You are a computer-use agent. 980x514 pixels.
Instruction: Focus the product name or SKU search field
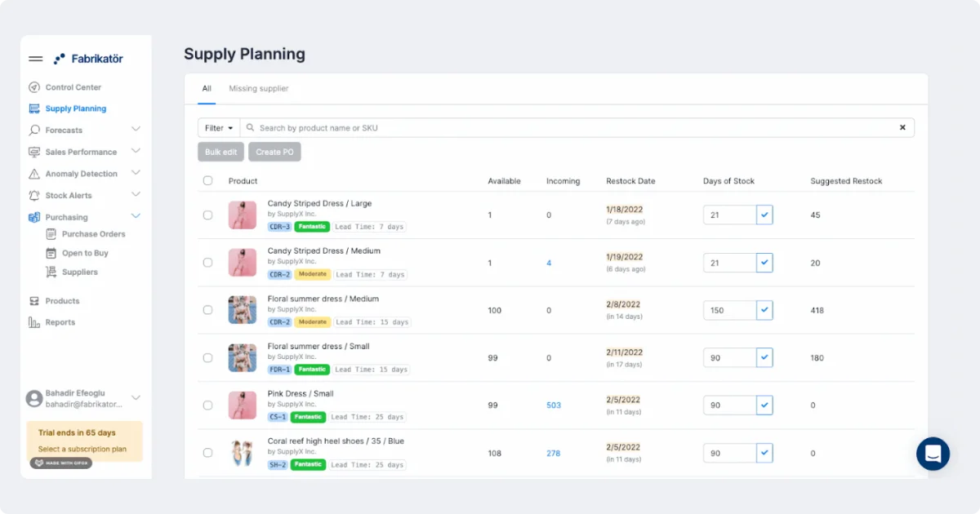click(x=577, y=128)
